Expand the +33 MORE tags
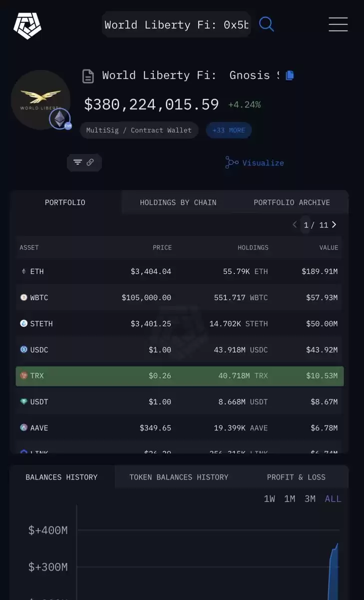 pos(229,130)
